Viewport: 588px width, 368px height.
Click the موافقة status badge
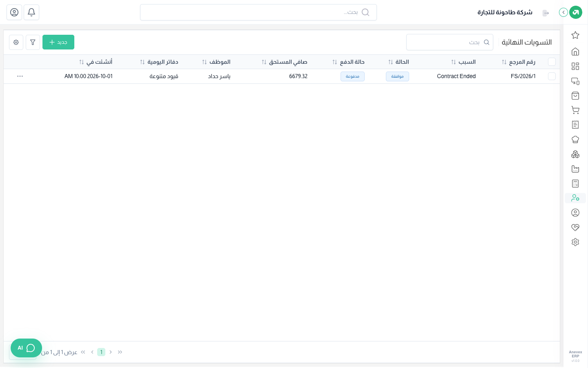(397, 76)
